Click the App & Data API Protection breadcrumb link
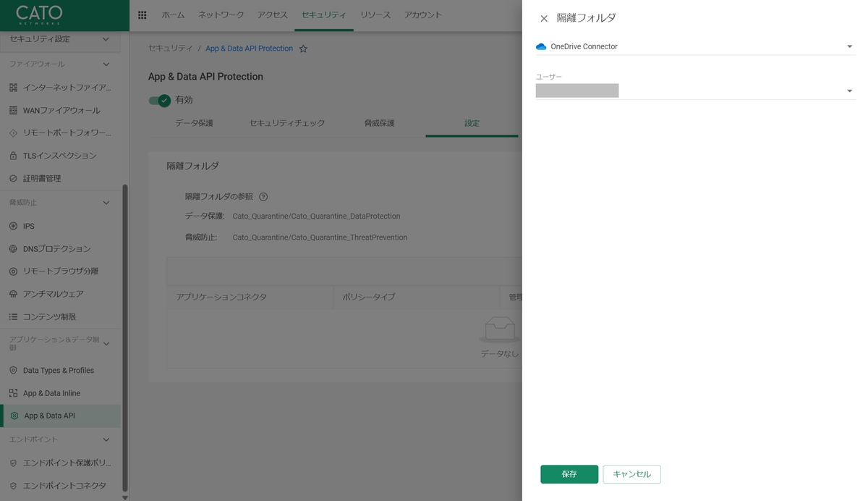Viewport: 868px width, 501px height. [249, 49]
